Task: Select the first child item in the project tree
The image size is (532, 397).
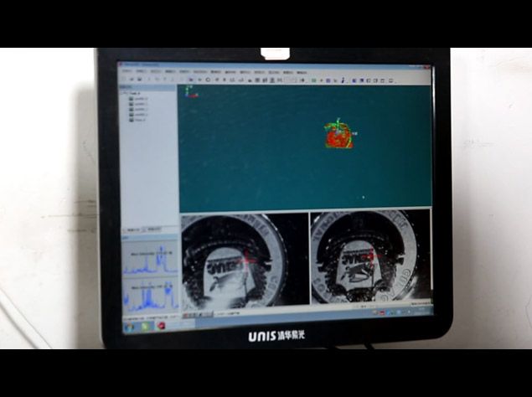Action: click(x=139, y=99)
